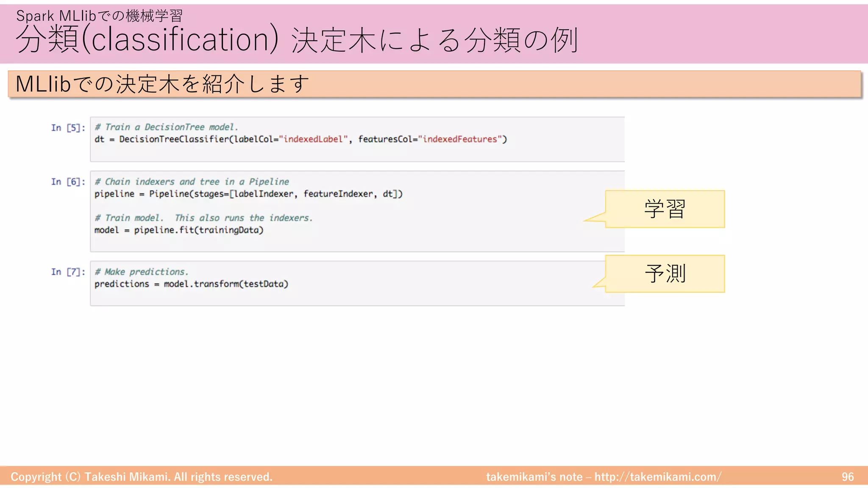Click the comment '# Chain indexers and tree in a Pipeline'
The width and height of the screenshot is (868, 488).
point(192,182)
